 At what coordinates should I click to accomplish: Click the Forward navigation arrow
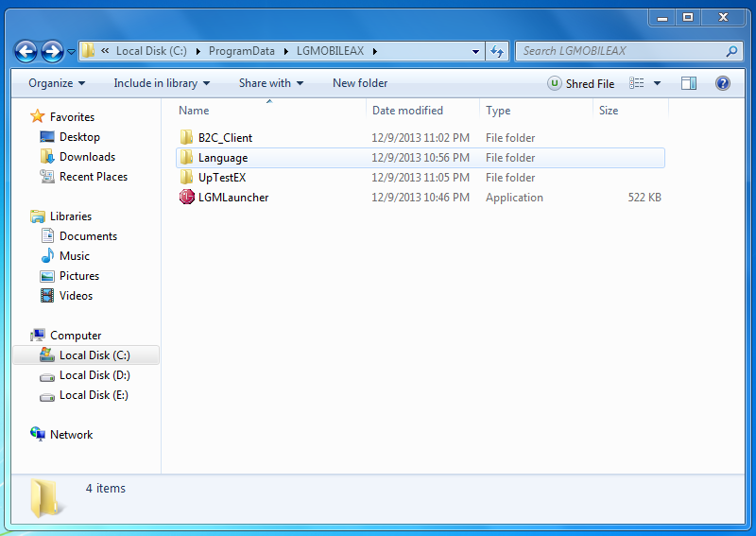[x=53, y=51]
